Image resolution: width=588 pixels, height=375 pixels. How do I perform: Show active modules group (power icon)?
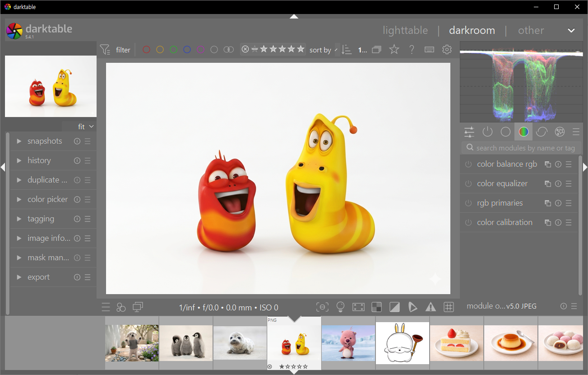pos(487,132)
